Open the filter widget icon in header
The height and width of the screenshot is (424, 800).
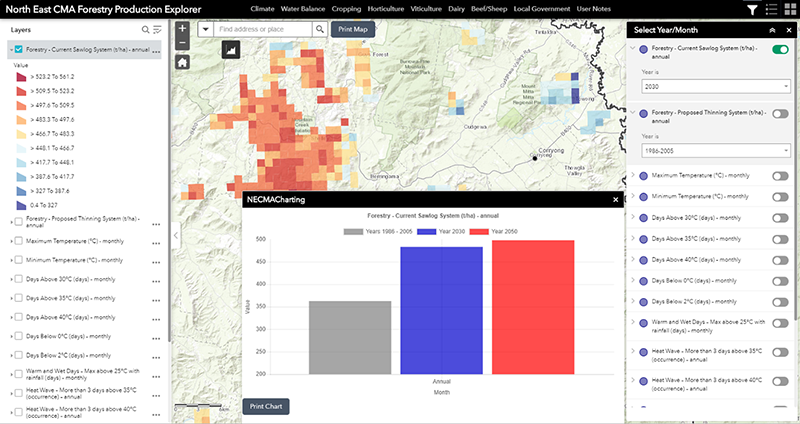click(x=752, y=9)
